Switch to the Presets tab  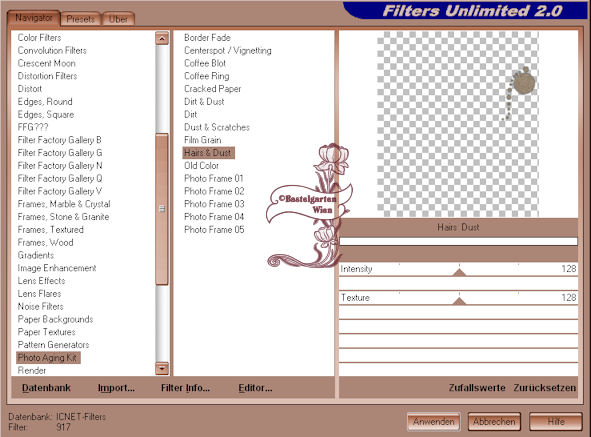coord(81,19)
